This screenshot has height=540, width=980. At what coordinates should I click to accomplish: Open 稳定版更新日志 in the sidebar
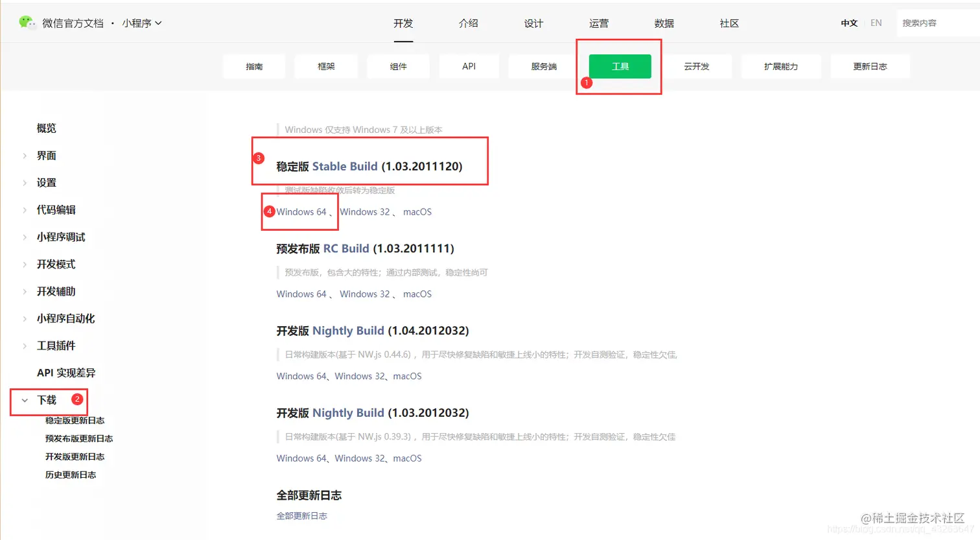75,421
